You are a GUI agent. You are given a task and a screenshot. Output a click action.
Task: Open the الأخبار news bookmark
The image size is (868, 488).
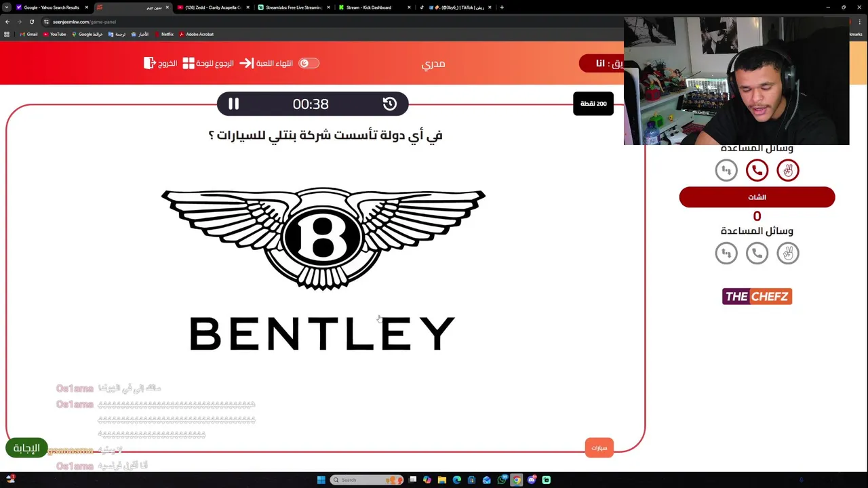pos(140,34)
